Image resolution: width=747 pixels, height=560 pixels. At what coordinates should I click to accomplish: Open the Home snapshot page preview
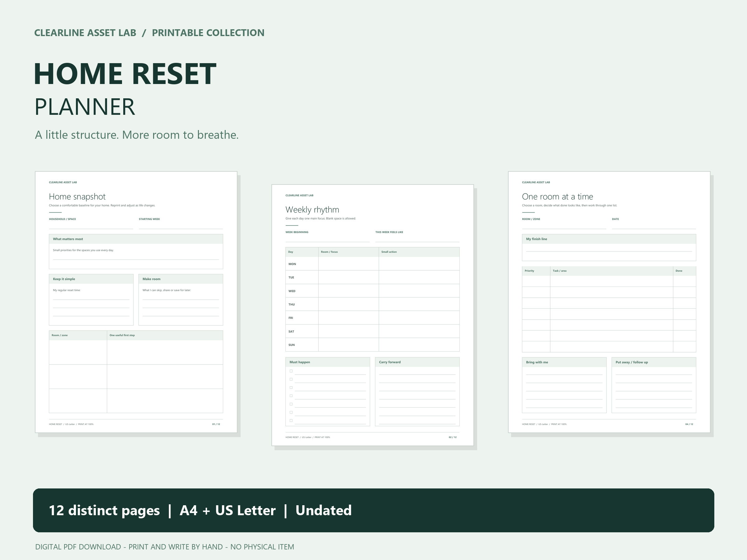(136, 302)
